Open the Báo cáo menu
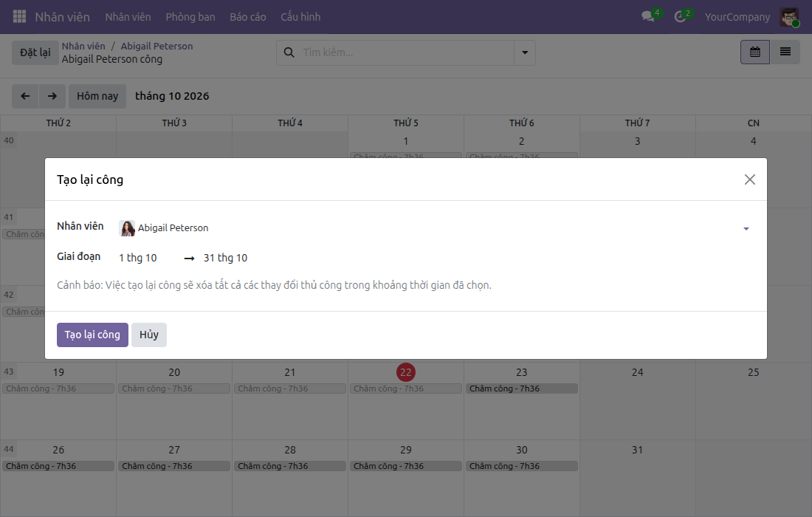Image resolution: width=812 pixels, height=517 pixels. tap(247, 16)
